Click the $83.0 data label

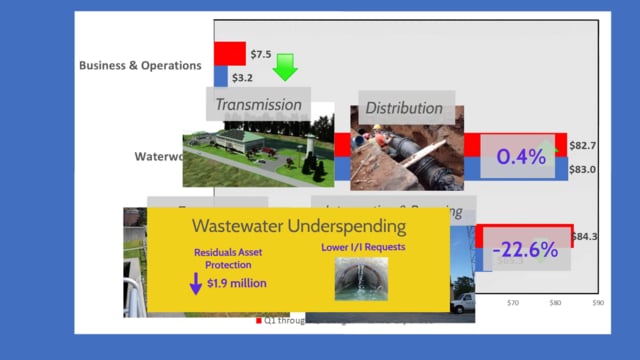pyautogui.click(x=582, y=169)
